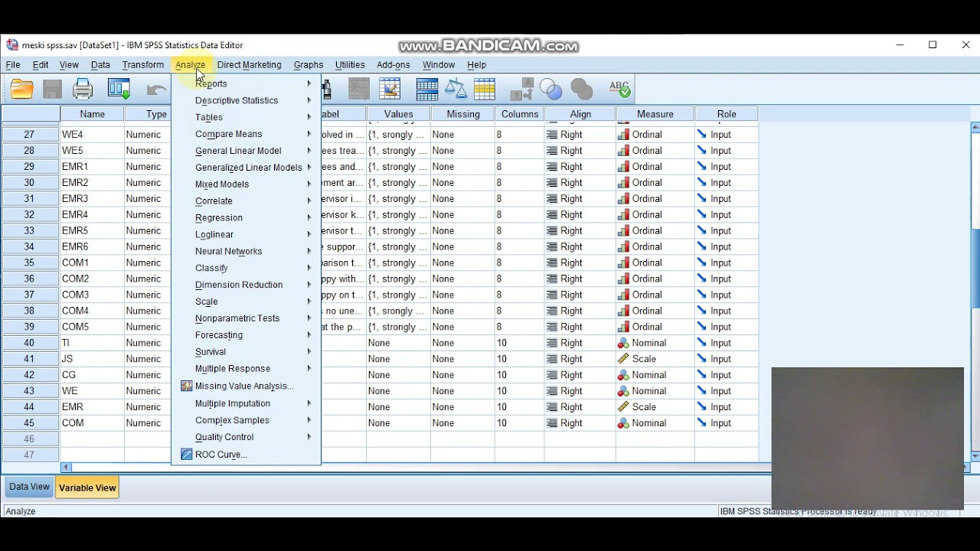
Task: Open the Utilities menu
Action: click(x=350, y=65)
